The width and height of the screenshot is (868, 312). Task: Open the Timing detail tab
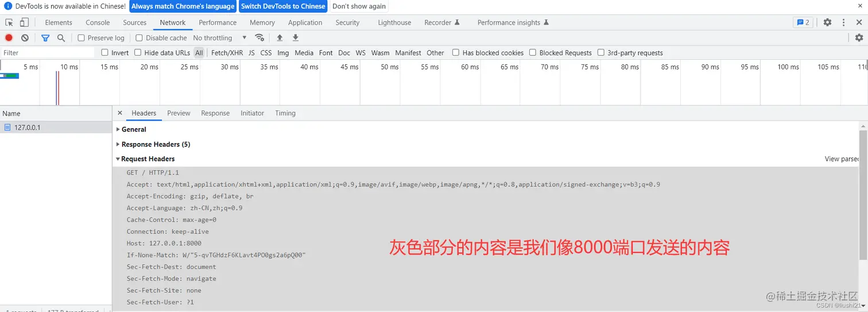pyautogui.click(x=285, y=113)
